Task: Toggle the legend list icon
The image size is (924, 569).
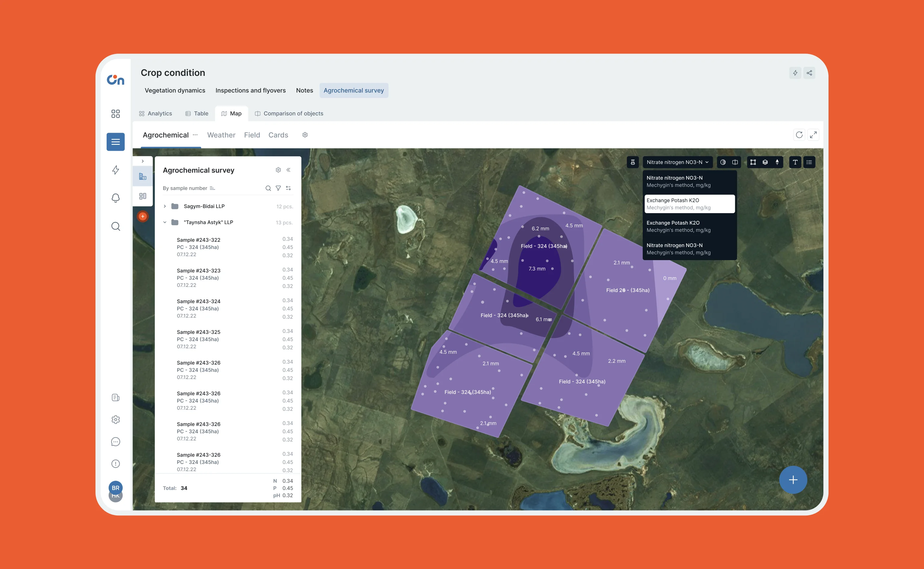Action: [809, 162]
